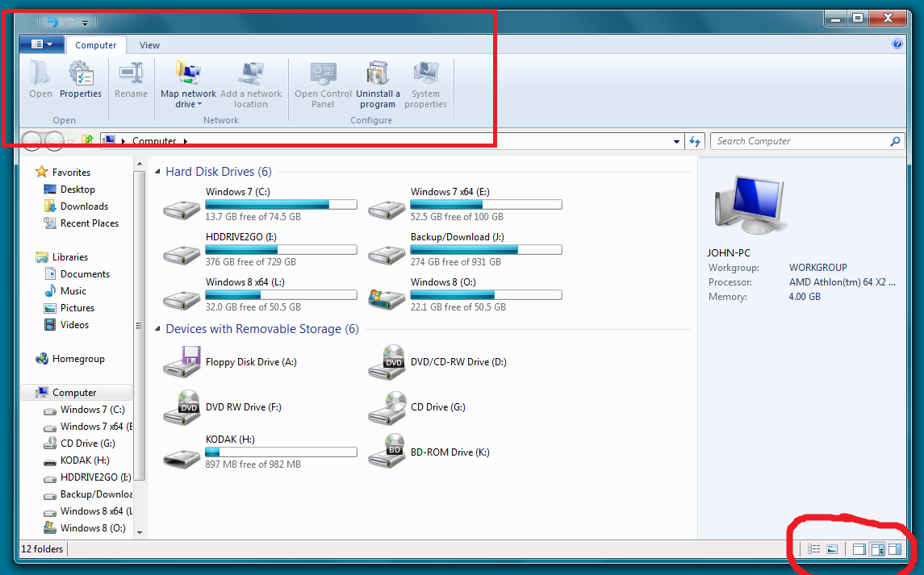Screen dimensions: 924x575
Task: Open Control Panel via the Configure group
Action: click(322, 83)
